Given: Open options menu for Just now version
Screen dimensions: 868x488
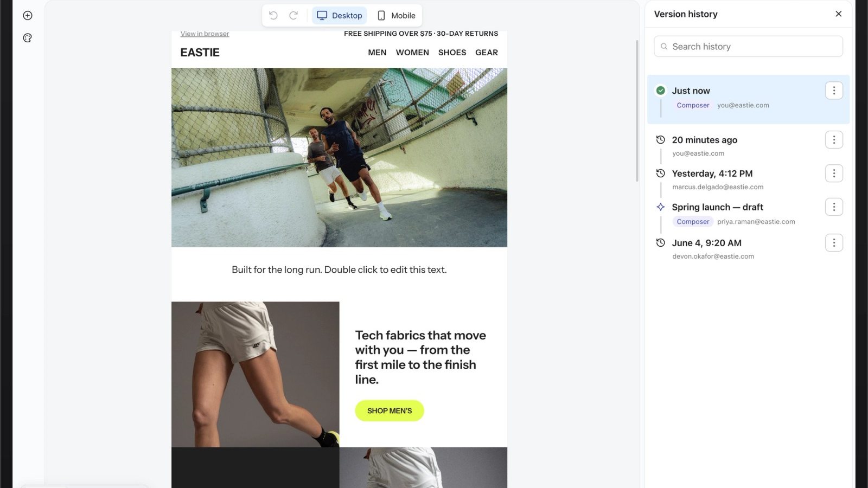Looking at the screenshot, I should point(834,91).
